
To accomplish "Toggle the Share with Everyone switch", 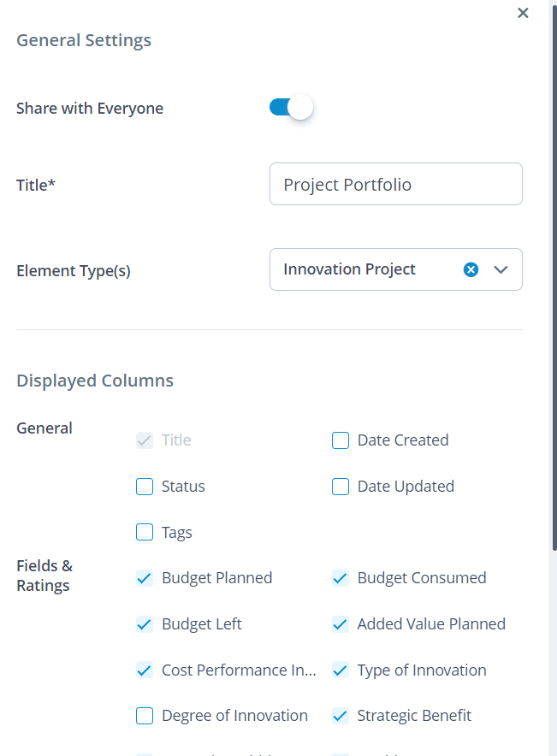I will (291, 107).
